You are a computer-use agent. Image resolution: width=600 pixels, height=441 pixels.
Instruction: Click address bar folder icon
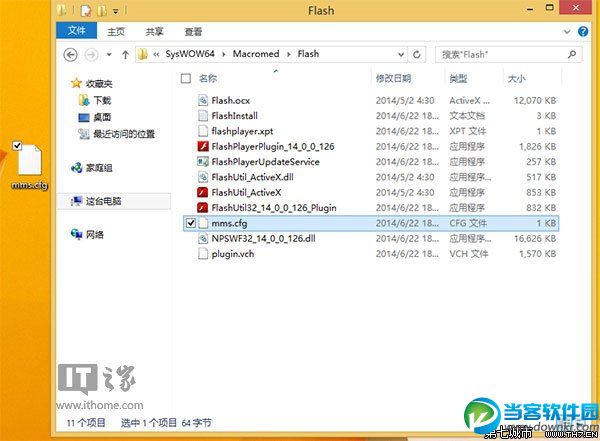click(143, 54)
